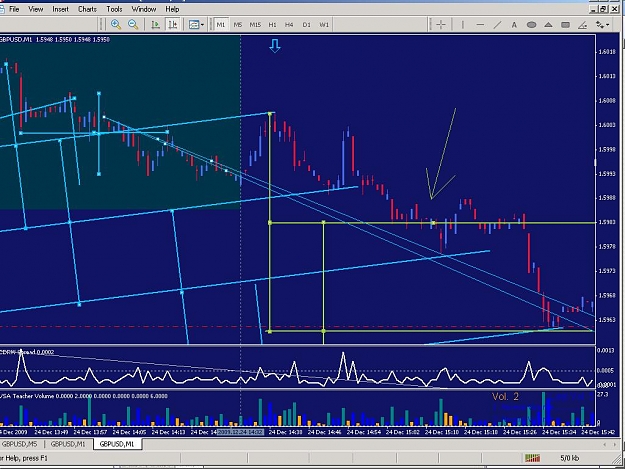Screen dimensions: 625x469
Task: Select the Text label tool
Action: click(x=514, y=25)
